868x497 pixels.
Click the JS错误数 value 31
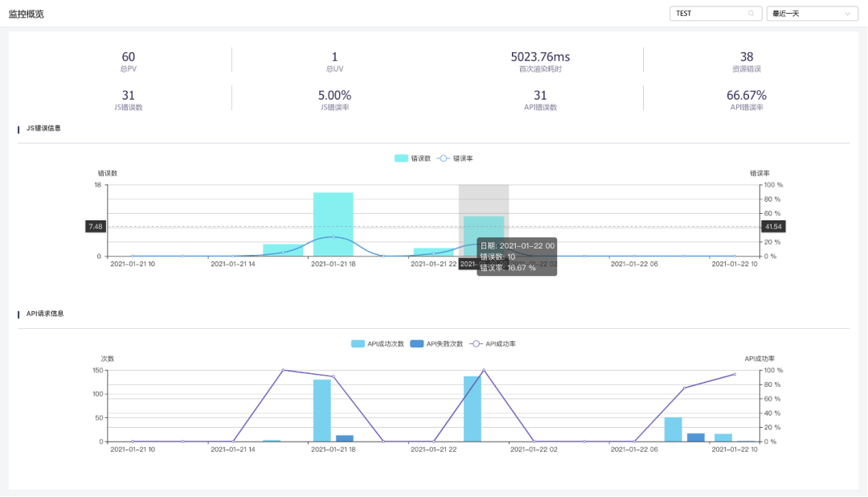tap(129, 96)
